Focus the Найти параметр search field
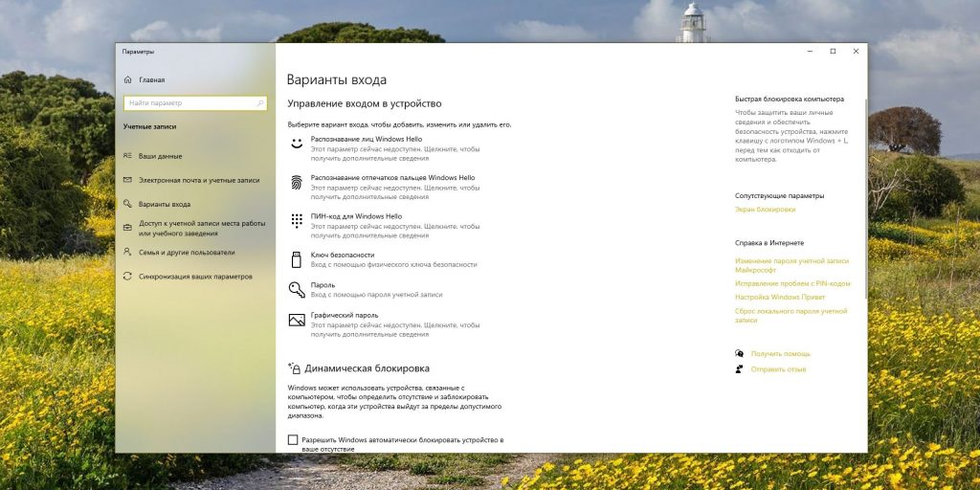Screen dimensions: 980x490 click(x=195, y=103)
